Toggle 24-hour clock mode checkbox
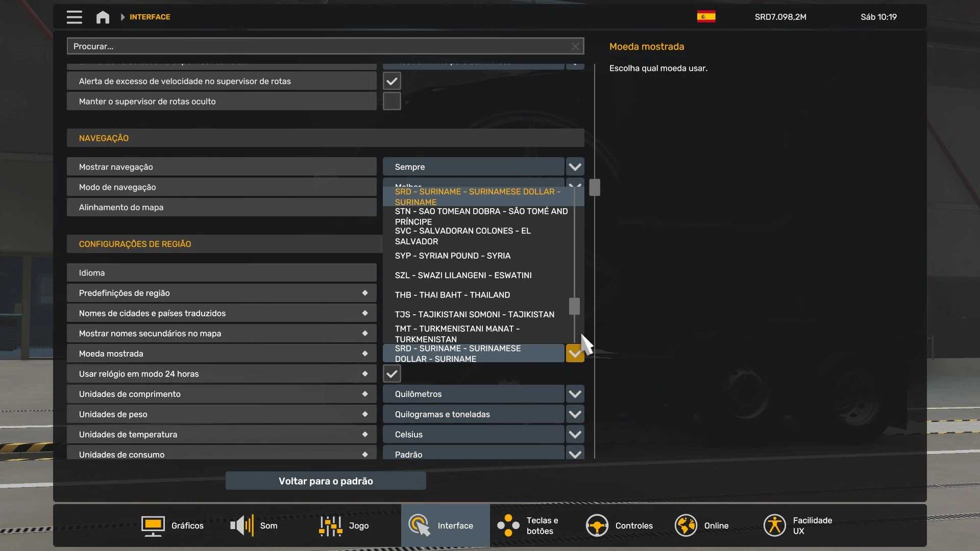The height and width of the screenshot is (551, 980). coord(391,374)
